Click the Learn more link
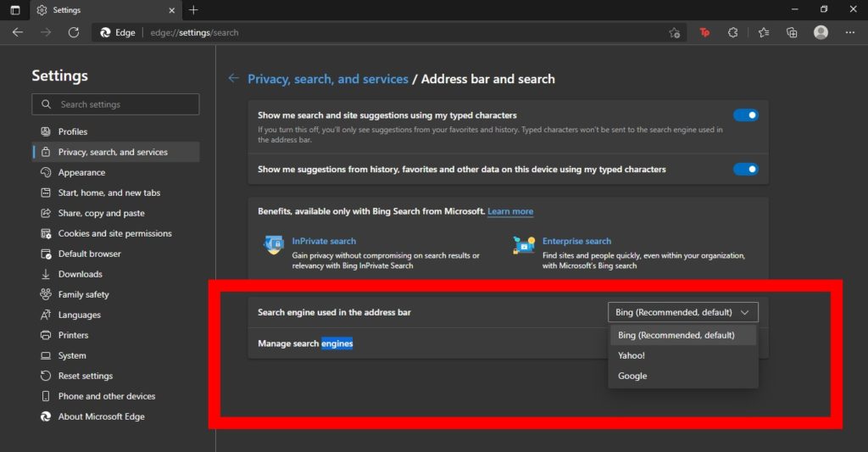The height and width of the screenshot is (452, 868). tap(510, 212)
